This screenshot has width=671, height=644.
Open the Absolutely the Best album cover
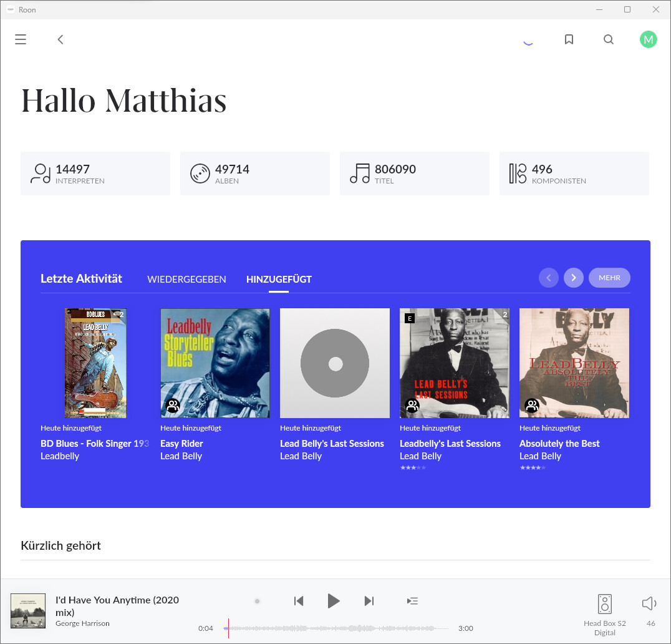(x=574, y=363)
